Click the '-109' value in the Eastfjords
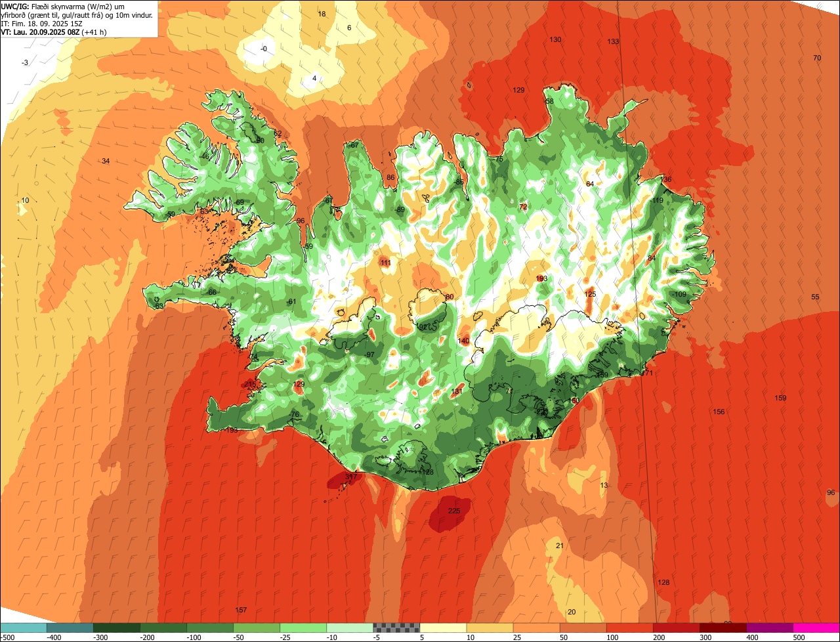This screenshot has width=840, height=642. pyautogui.click(x=679, y=294)
